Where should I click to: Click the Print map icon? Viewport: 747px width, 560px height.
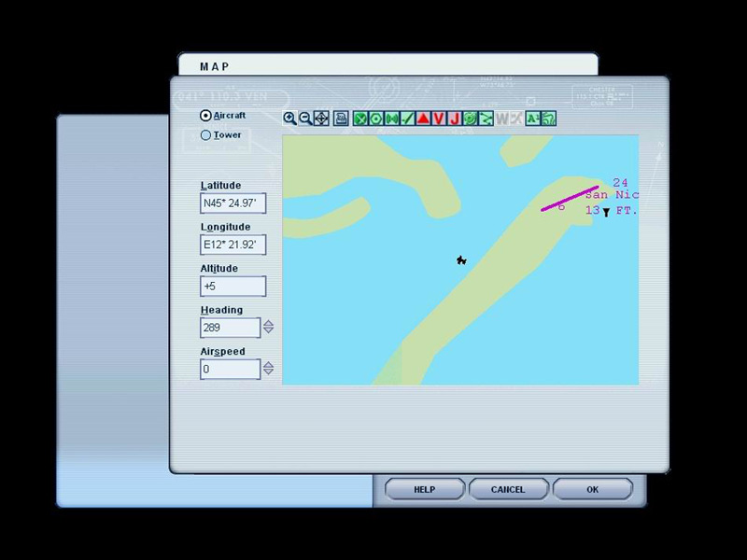pyautogui.click(x=341, y=119)
